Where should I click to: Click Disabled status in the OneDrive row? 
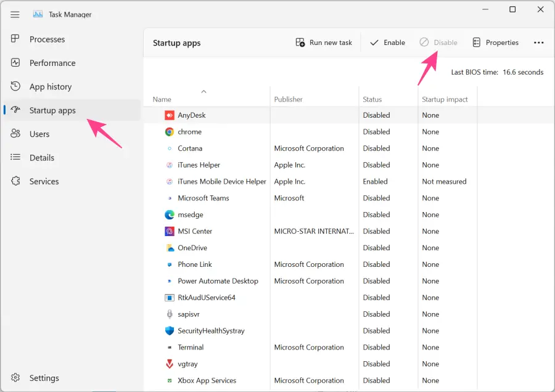point(376,248)
